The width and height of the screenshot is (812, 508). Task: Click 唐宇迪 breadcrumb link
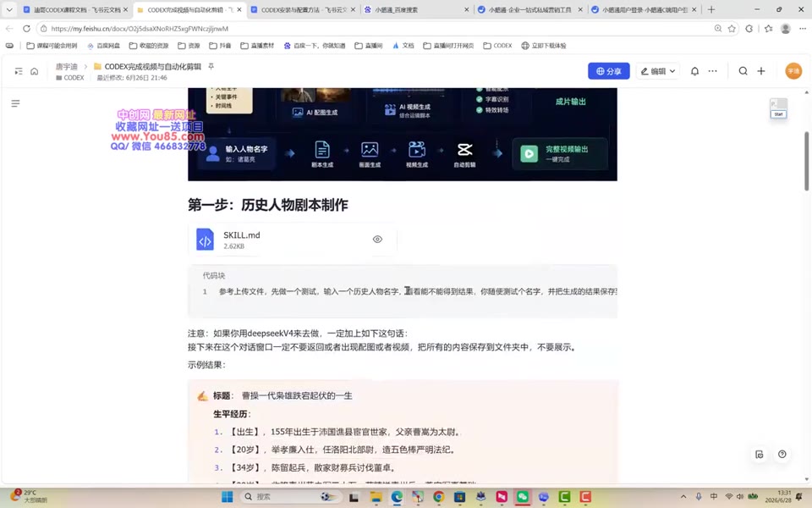[x=66, y=66]
